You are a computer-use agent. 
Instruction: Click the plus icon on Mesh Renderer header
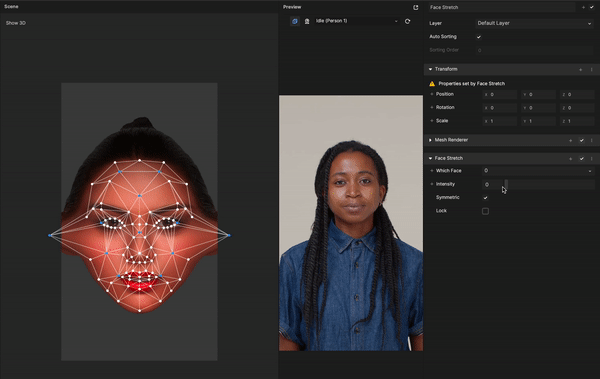click(571, 140)
